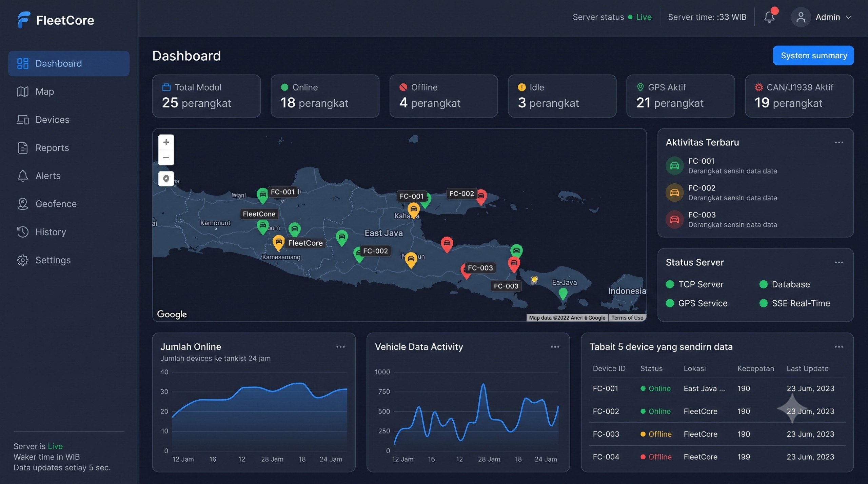This screenshot has width=868, height=484.
Task: Click the Database status entry
Action: coord(785,284)
